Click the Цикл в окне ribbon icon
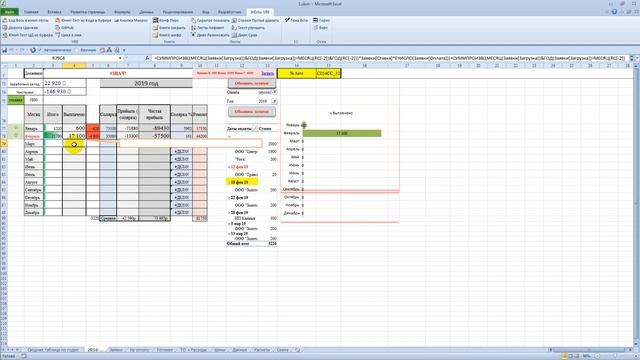Viewport: 640px width, 360px height. [58, 35]
